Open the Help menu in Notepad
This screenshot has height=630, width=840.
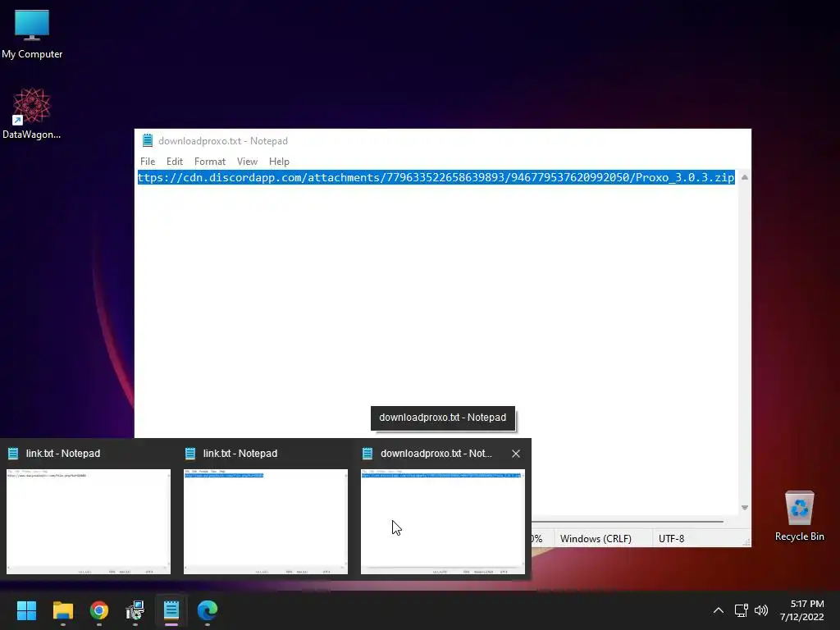click(x=279, y=162)
